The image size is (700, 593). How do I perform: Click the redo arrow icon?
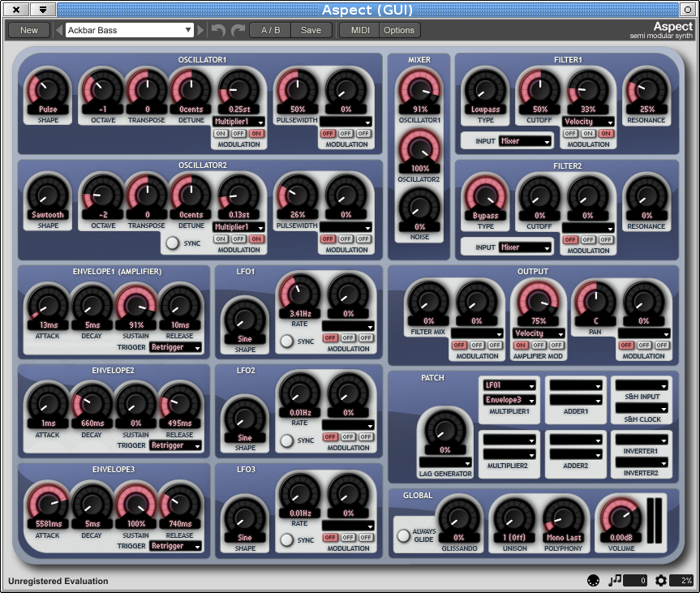238,30
